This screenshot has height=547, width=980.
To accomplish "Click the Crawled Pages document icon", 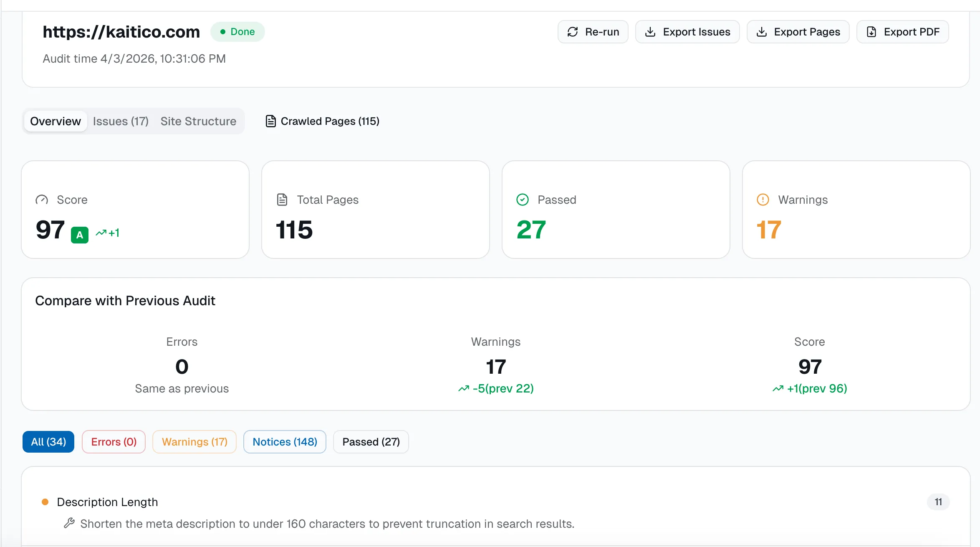I will 271,121.
